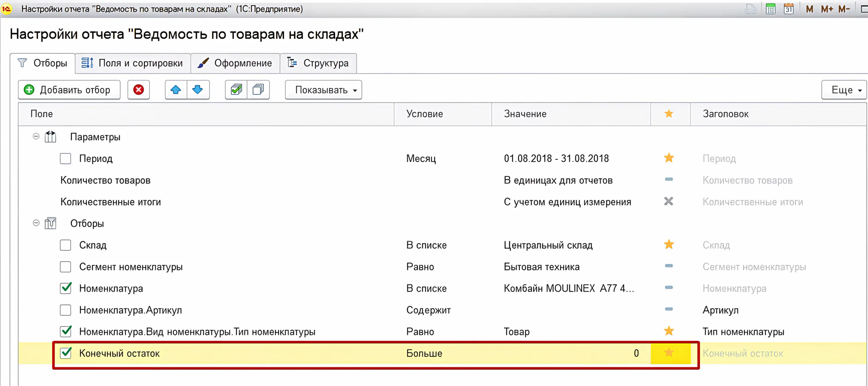Collapse the Параметры group

click(x=36, y=137)
